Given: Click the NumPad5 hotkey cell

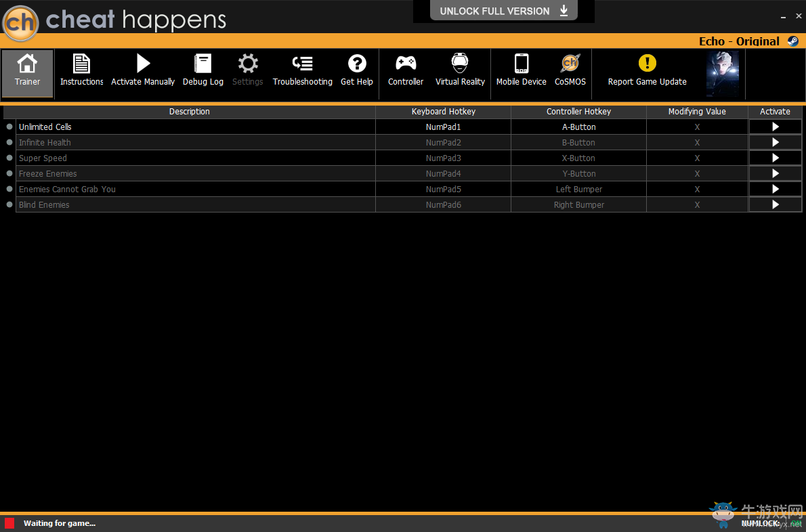Looking at the screenshot, I should (444, 189).
